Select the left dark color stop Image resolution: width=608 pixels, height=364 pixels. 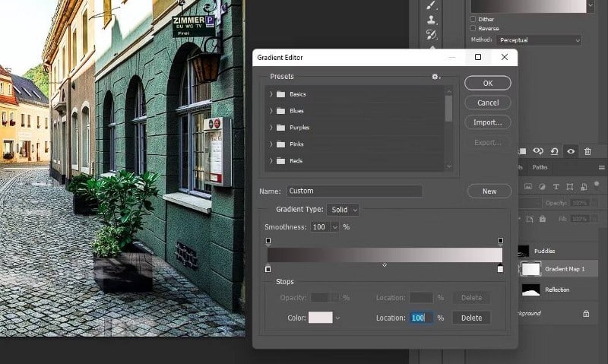[268, 269]
